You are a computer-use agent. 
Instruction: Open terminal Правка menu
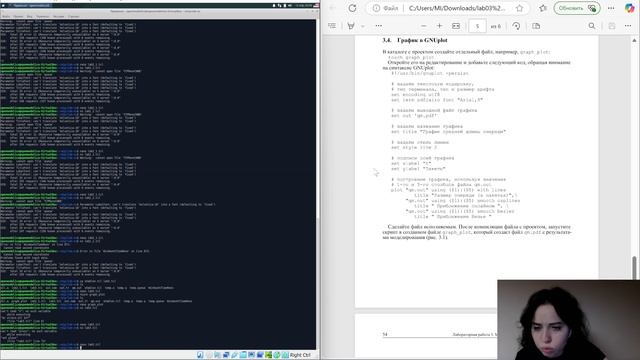tap(18, 16)
